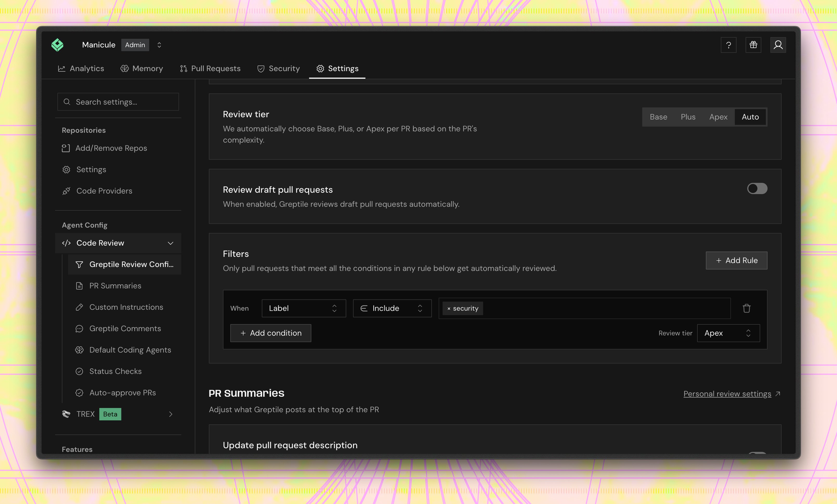
Task: Click the Code Providers plug icon
Action: 66,191
